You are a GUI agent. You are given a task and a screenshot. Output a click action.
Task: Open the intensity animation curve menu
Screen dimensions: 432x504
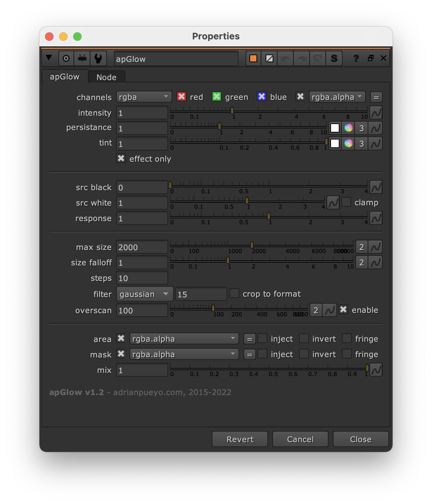[376, 113]
